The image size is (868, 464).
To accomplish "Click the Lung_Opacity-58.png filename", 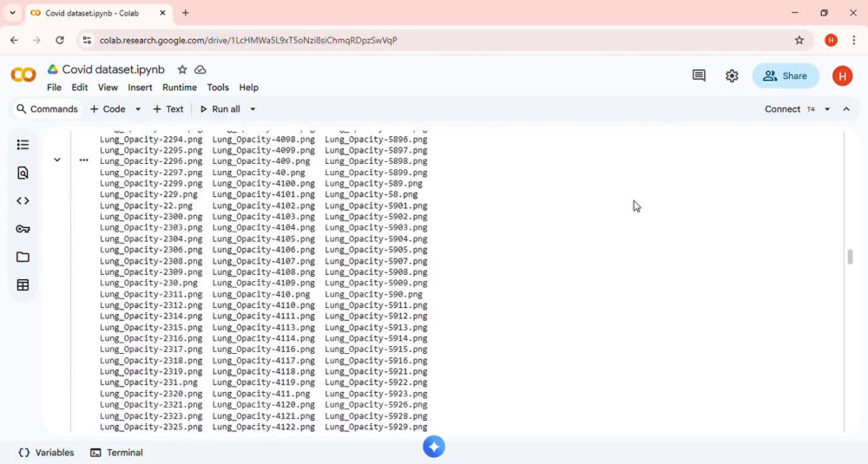I will coord(372,194).
